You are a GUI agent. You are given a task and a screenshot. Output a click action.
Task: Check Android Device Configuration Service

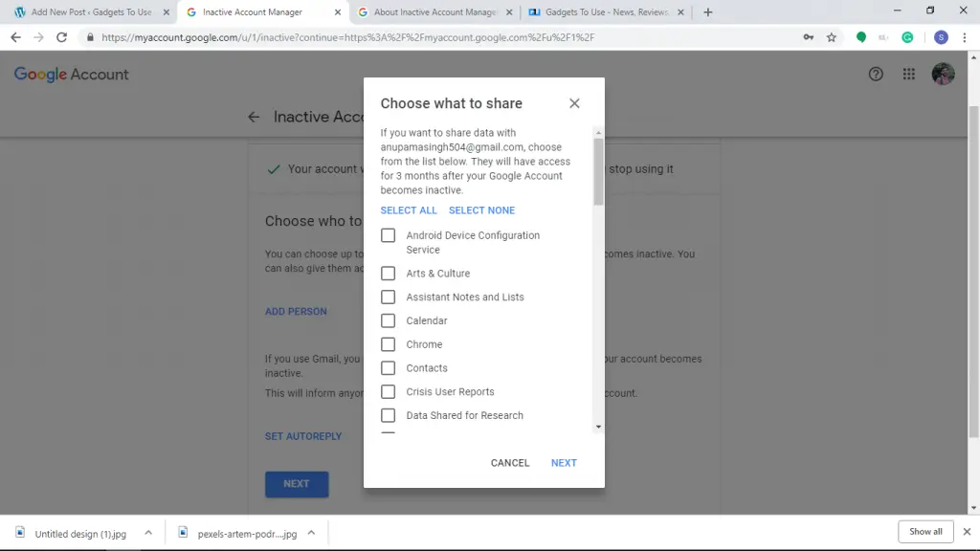(x=389, y=235)
